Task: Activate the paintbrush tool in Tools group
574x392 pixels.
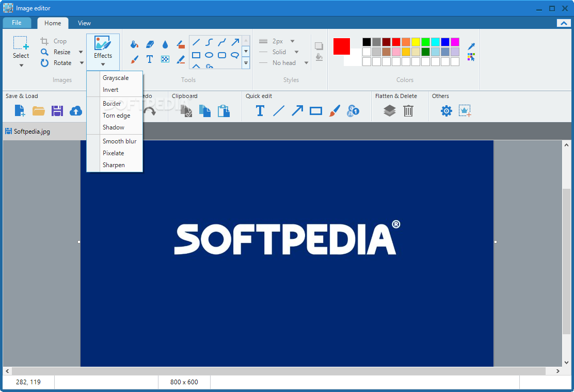Action: click(x=134, y=59)
